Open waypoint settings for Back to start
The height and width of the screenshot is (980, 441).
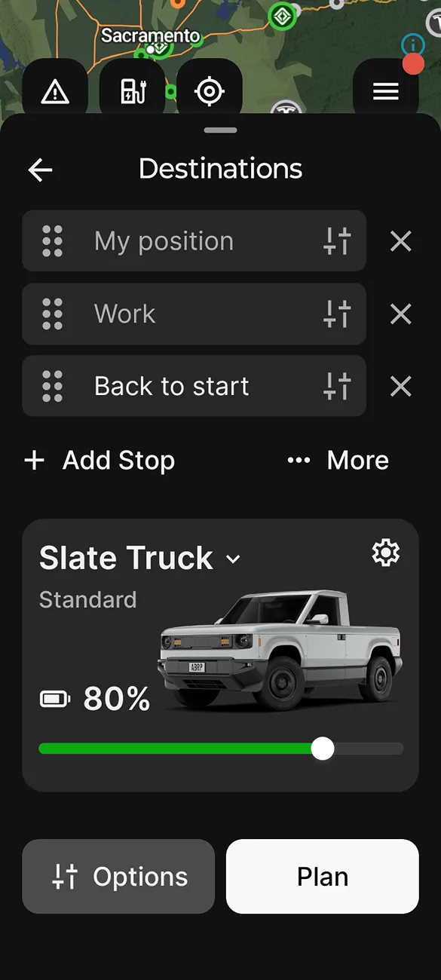[x=338, y=386]
